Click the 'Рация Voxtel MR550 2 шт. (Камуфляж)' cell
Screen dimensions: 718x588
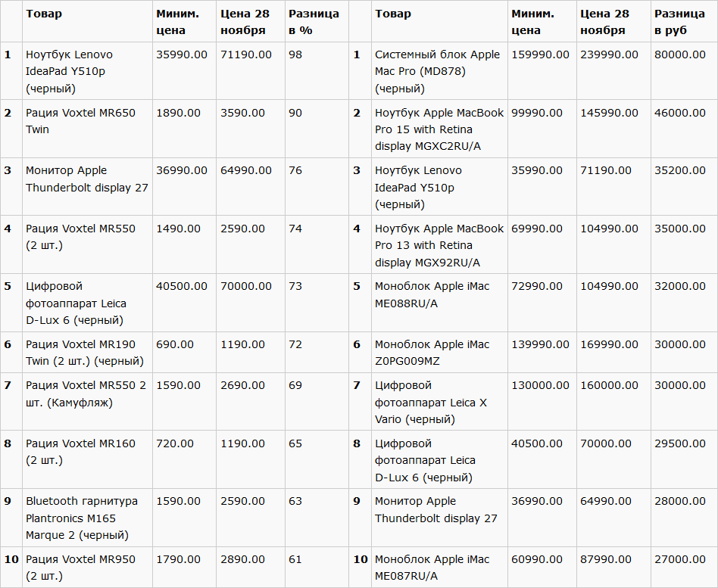[87, 402]
